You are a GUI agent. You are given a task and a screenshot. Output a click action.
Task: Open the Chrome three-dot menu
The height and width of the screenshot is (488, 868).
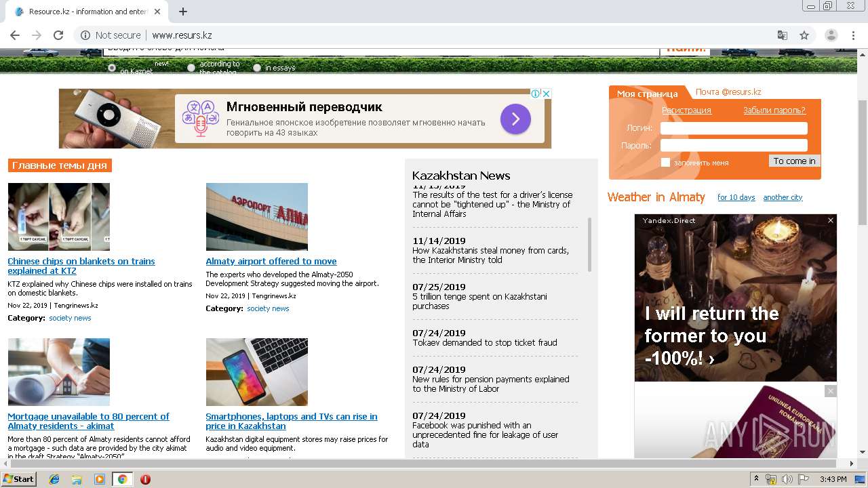[854, 35]
